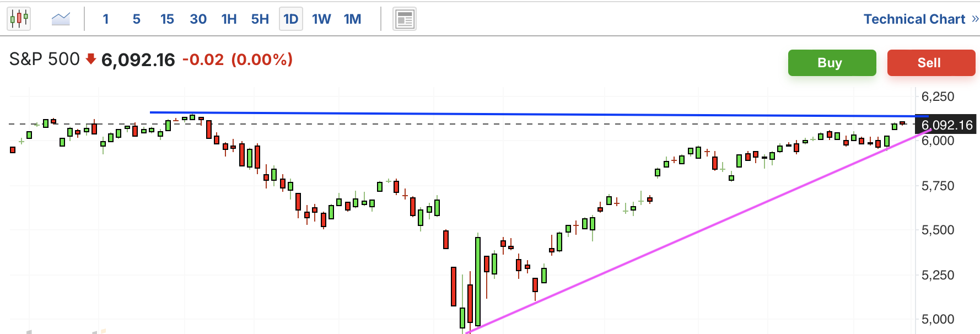Image resolution: width=980 pixels, height=334 pixels.
Task: Switch to candlestick chart type icon
Action: point(19,19)
